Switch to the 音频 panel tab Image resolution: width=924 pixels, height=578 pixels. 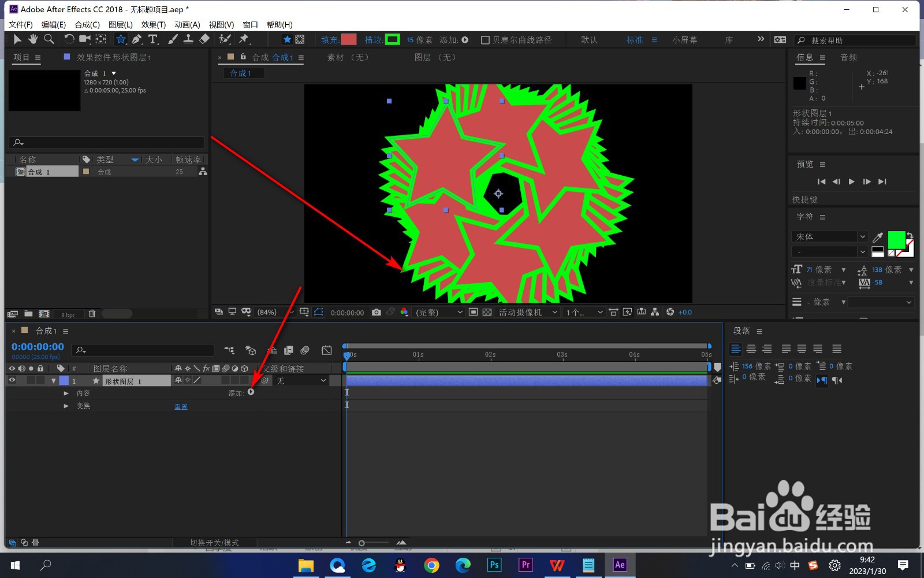pyautogui.click(x=848, y=57)
